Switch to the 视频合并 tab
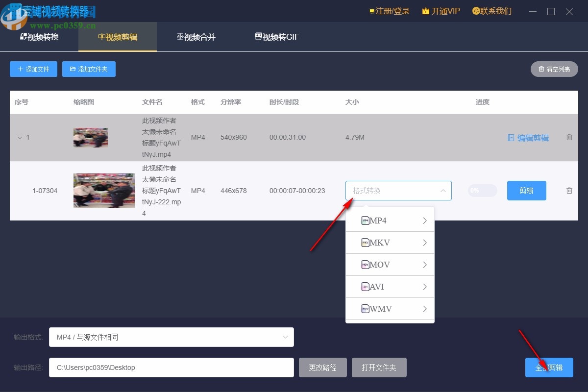588x392 pixels. 196,36
